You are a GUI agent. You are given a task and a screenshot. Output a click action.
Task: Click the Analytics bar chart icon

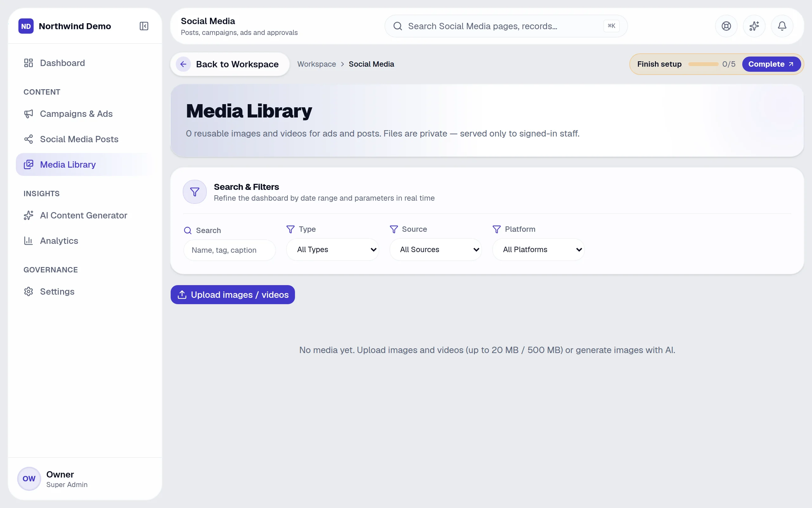tap(29, 241)
